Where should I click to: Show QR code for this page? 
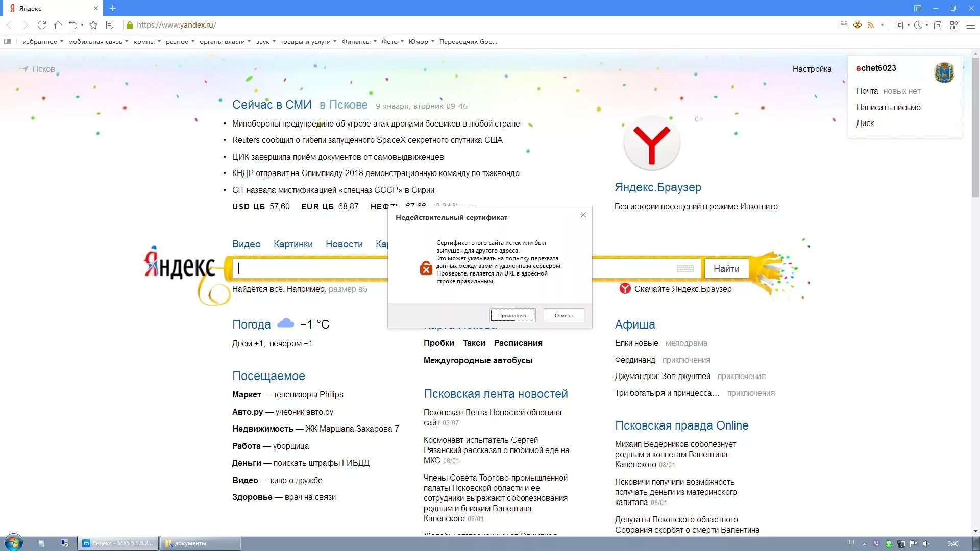point(844,25)
